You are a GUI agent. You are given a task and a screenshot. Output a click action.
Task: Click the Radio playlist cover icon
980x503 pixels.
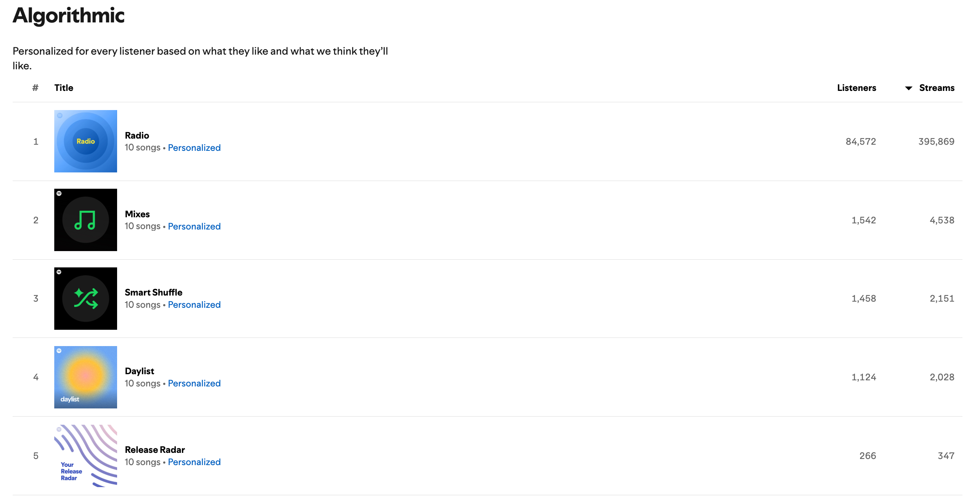[85, 141]
